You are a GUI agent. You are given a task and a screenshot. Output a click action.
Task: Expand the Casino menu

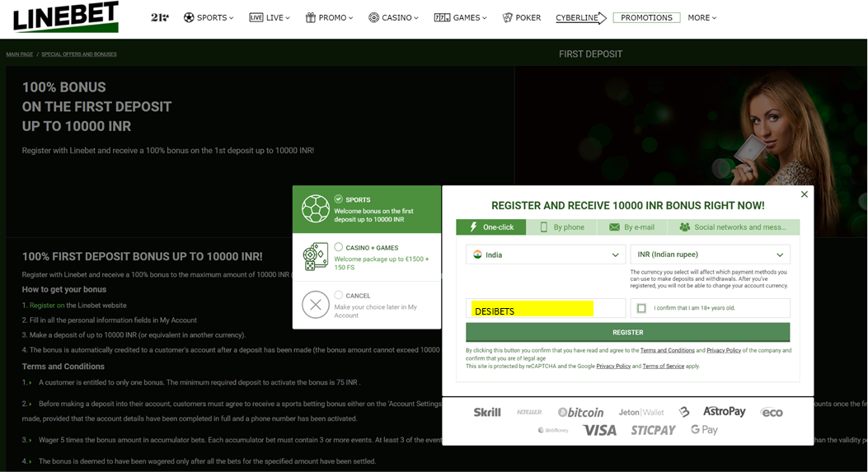[393, 17]
